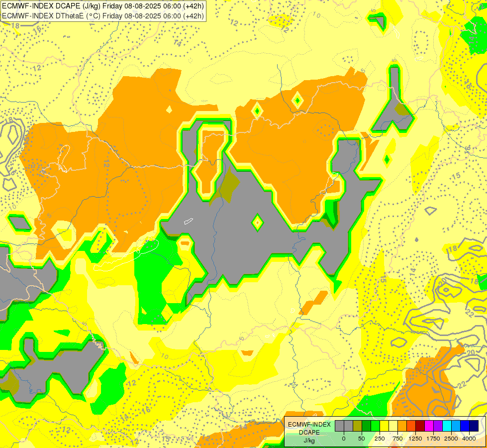Image resolution: width=487 pixels, height=448 pixels.
Task: Click the light blue legend swatch
Action: (x=456, y=426)
